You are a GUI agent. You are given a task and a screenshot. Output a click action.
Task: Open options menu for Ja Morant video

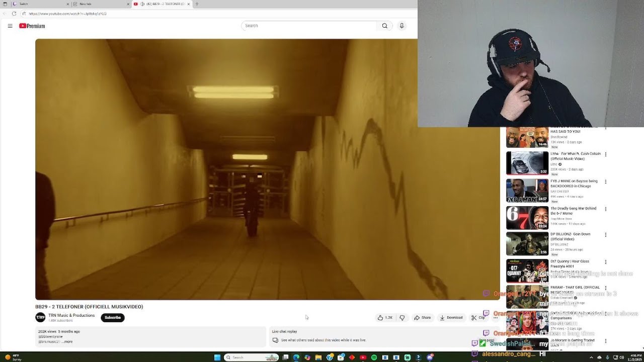606,340
